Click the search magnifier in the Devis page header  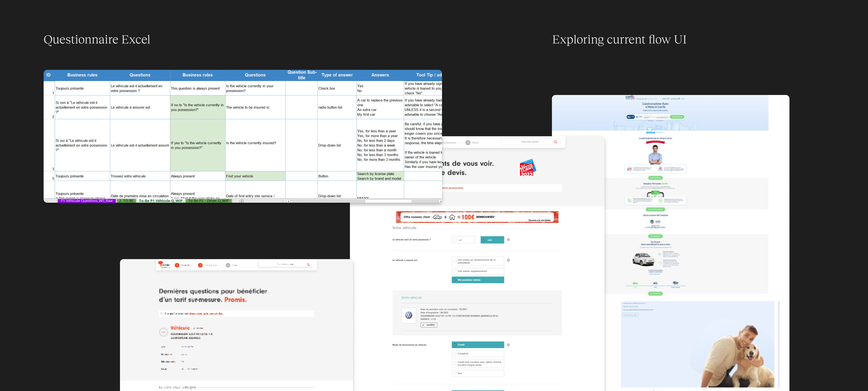click(x=555, y=142)
